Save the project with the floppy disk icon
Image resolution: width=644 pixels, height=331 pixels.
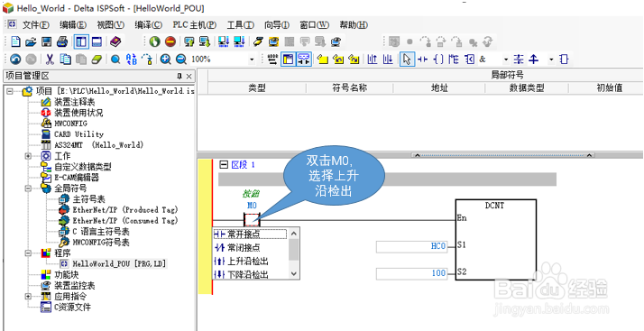[46, 41]
